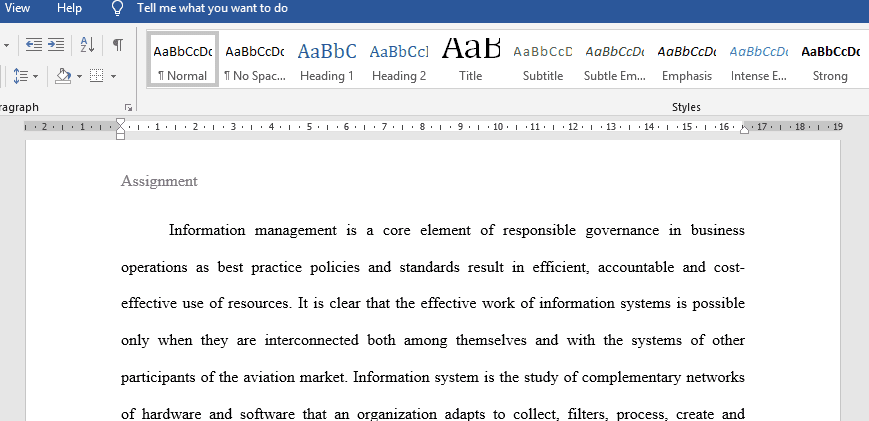Open the Paragraph dialog launcher

(x=129, y=107)
